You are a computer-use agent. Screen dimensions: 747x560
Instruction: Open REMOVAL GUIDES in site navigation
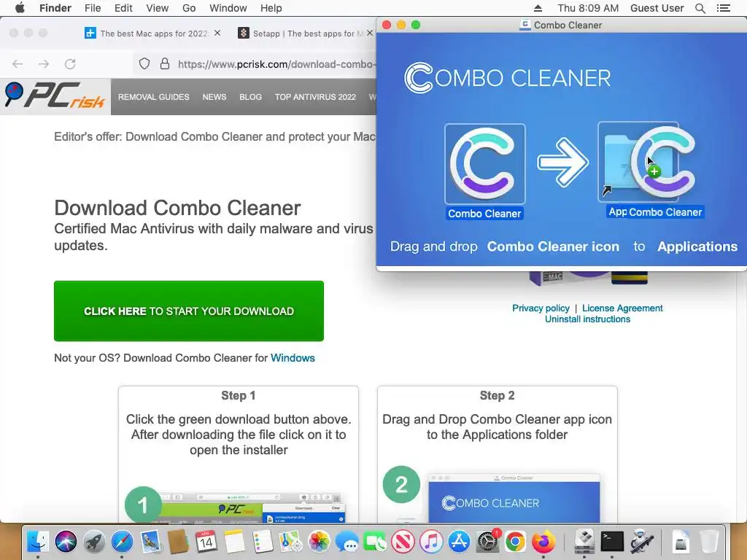tap(154, 97)
